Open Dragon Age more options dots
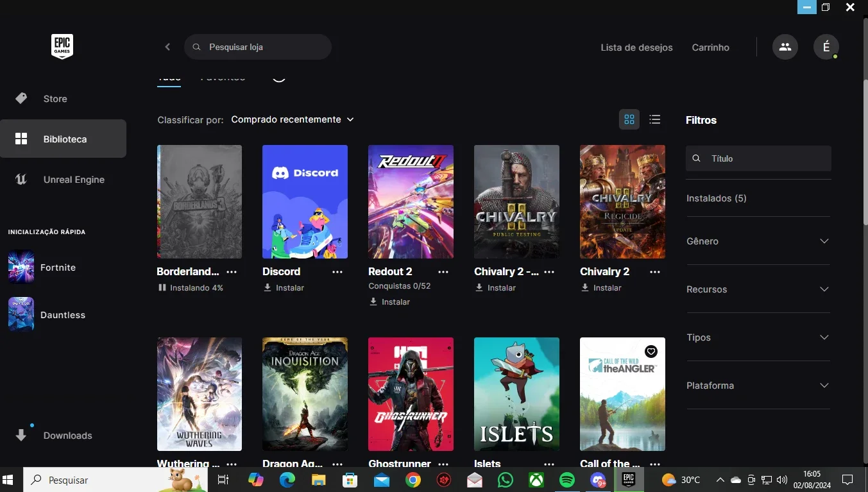868x492 pixels. [337, 464]
